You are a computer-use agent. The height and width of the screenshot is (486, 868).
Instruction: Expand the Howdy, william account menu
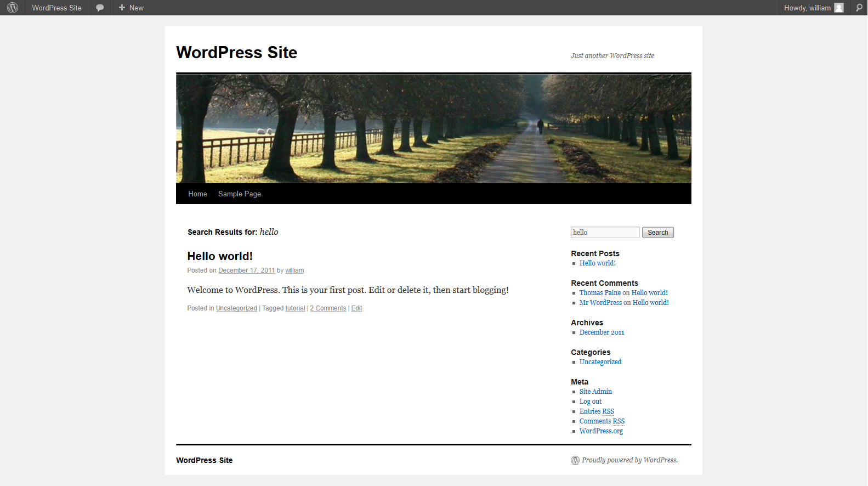pyautogui.click(x=807, y=8)
